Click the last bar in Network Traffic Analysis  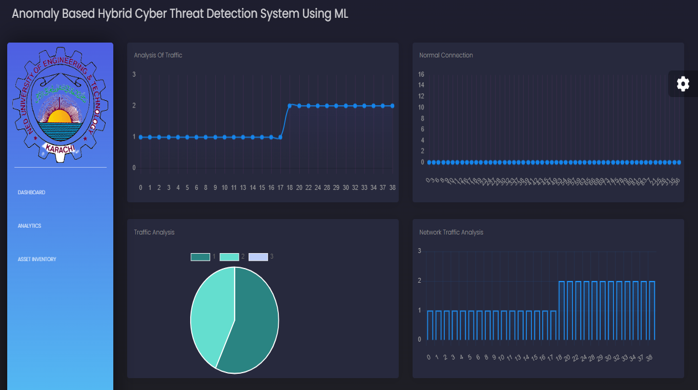[x=652, y=311]
